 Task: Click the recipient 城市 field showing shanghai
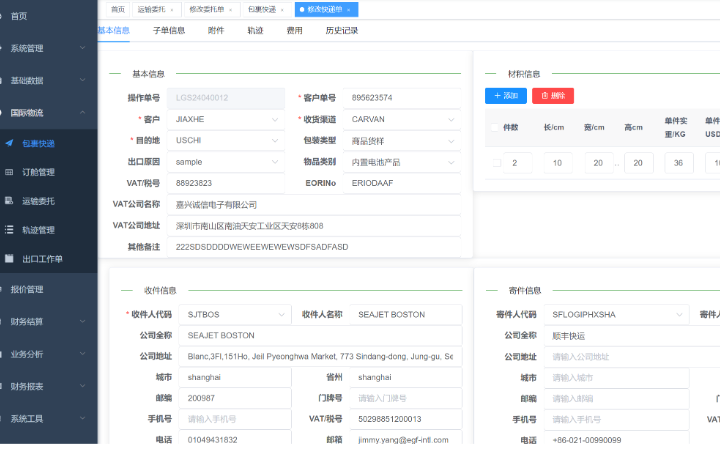point(235,377)
